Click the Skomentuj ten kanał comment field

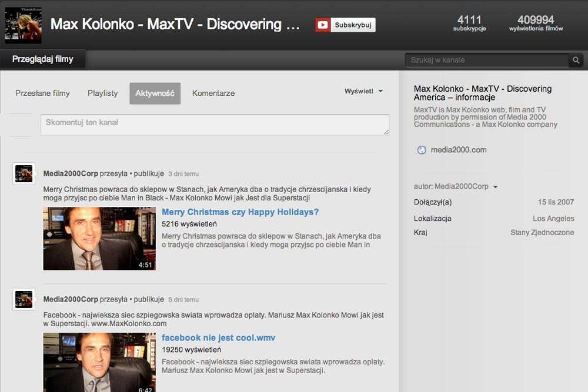[x=214, y=124]
